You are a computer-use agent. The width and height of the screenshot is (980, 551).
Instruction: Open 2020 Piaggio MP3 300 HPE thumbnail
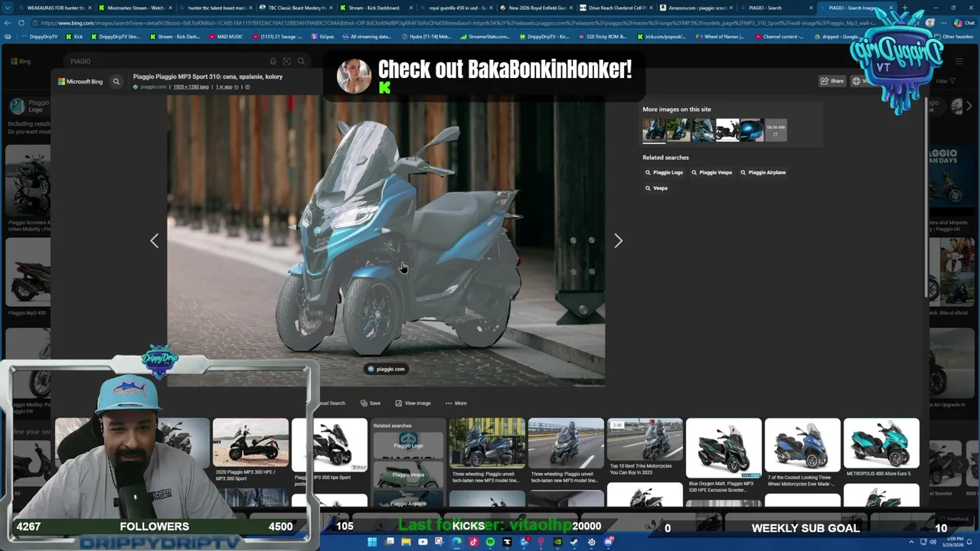coord(250,442)
